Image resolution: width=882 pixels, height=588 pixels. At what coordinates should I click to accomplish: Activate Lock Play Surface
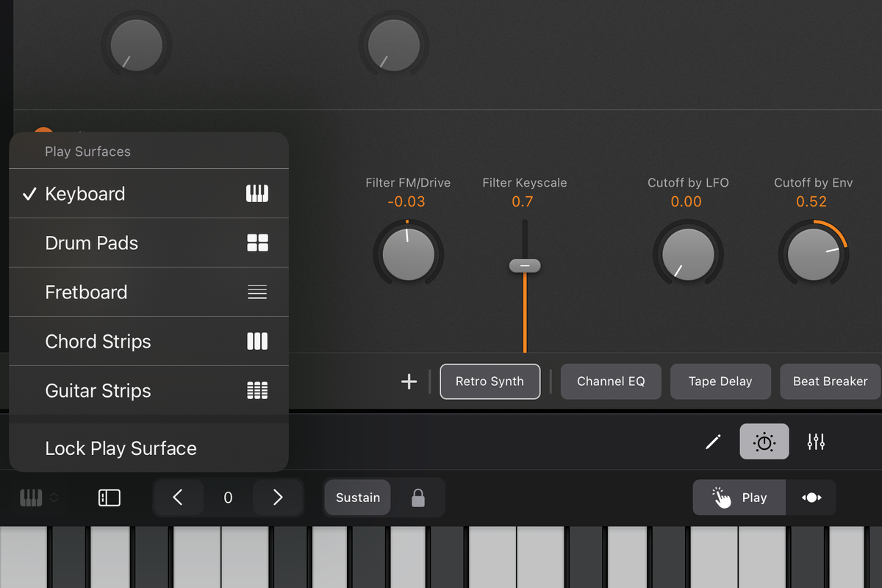coord(121,448)
